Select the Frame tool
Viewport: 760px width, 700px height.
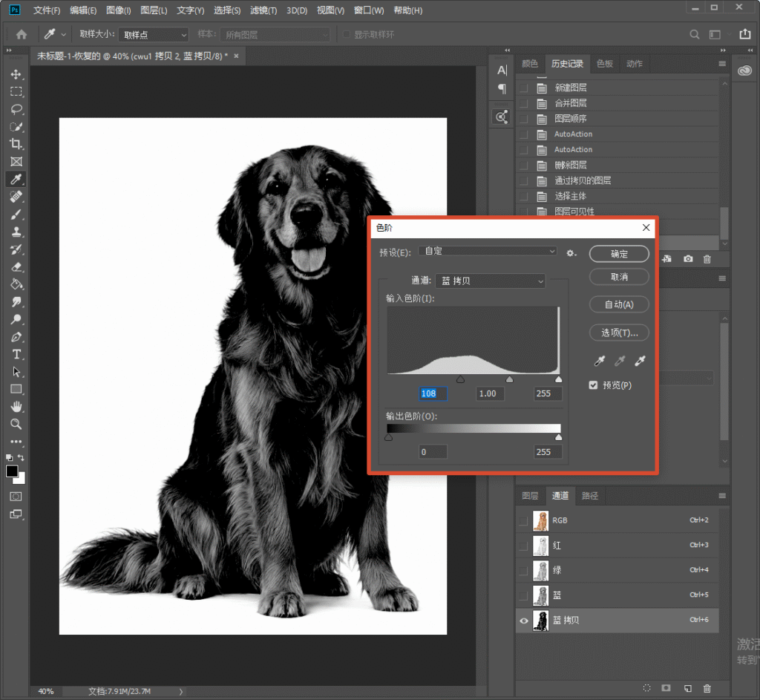coord(16,161)
